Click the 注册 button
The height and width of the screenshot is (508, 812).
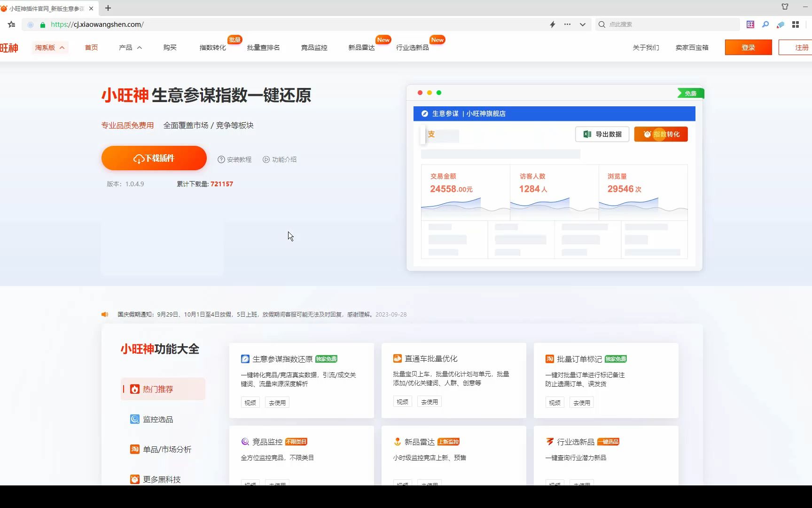[x=796, y=48]
